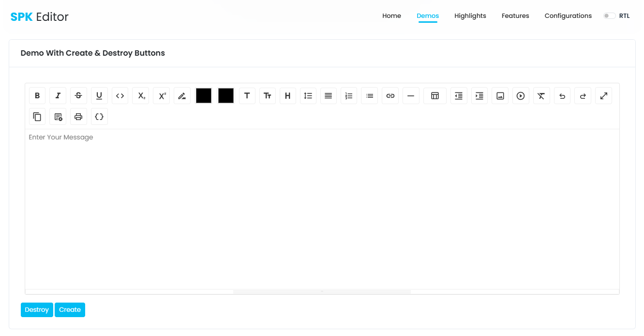The width and height of the screenshot is (644, 336).
Task: Open the Configurations page
Action: click(568, 15)
